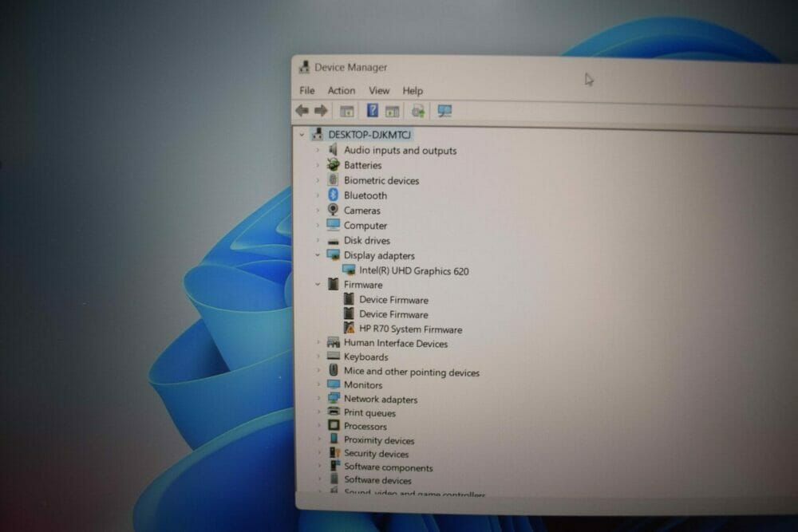Click HP R70 System Firmware warning icon
This screenshot has width=798, height=532.
350,328
